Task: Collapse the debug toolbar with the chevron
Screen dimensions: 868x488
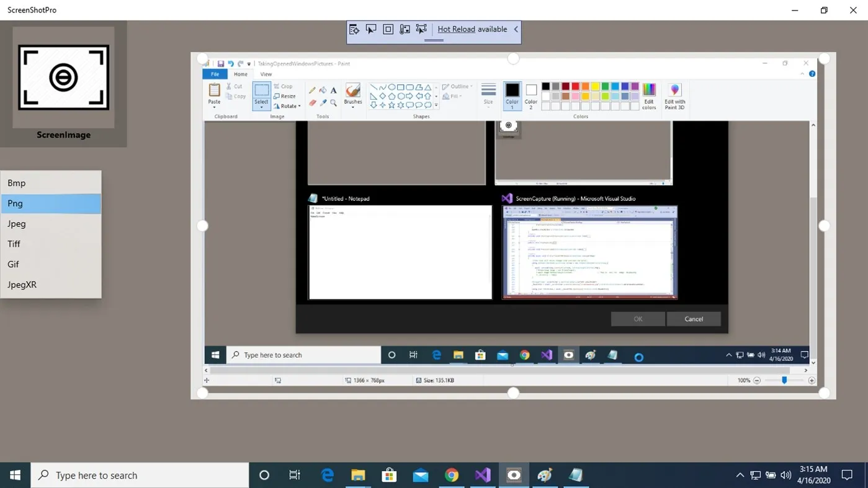Action: (516, 29)
